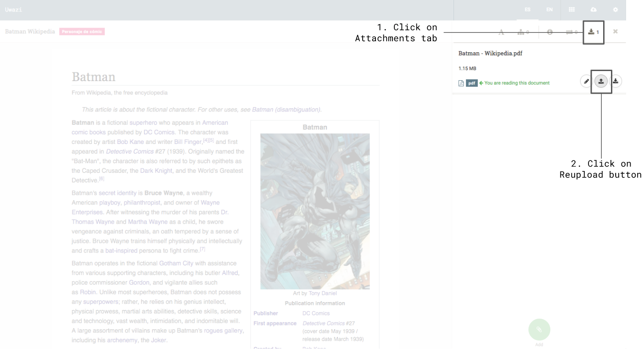Click the Batman article heading
This screenshot has width=644, height=353.
94,77
